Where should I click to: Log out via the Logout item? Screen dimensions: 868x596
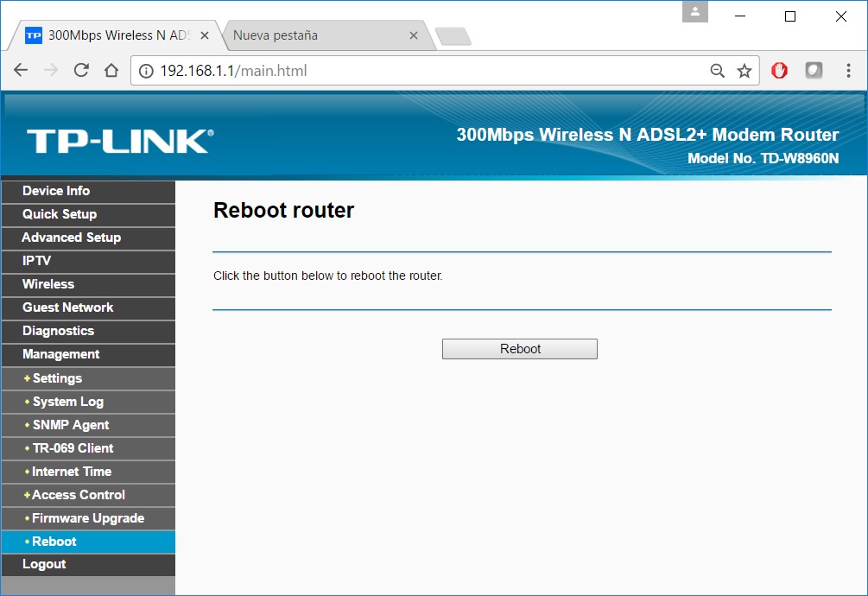(89, 564)
